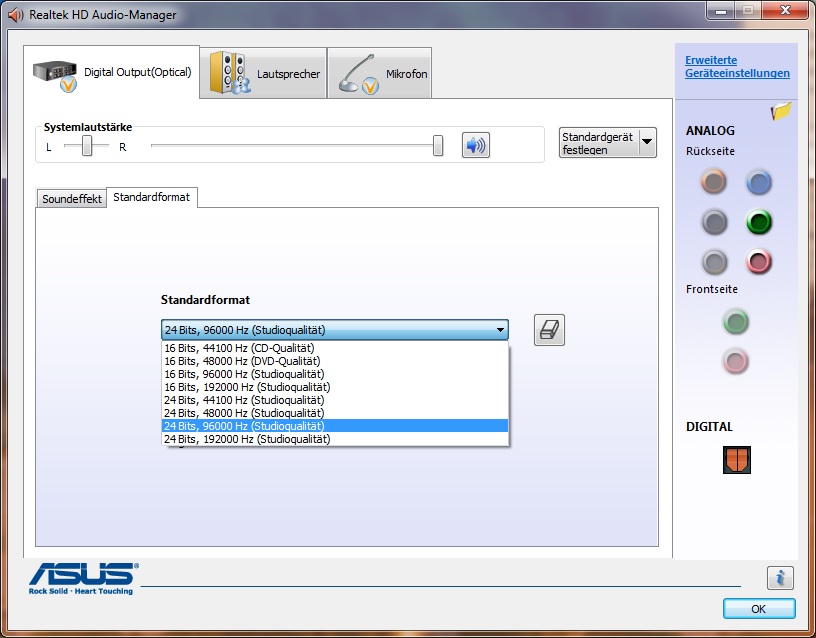Choose 24 Bits, 44100 Hz (Studioqualität)
Viewport: 816px width, 638px height.
pyautogui.click(x=335, y=400)
